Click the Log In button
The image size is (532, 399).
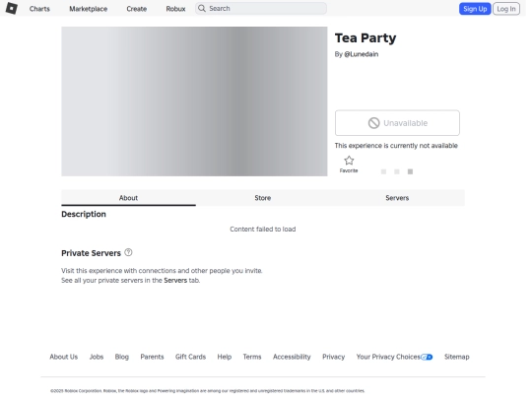click(505, 9)
